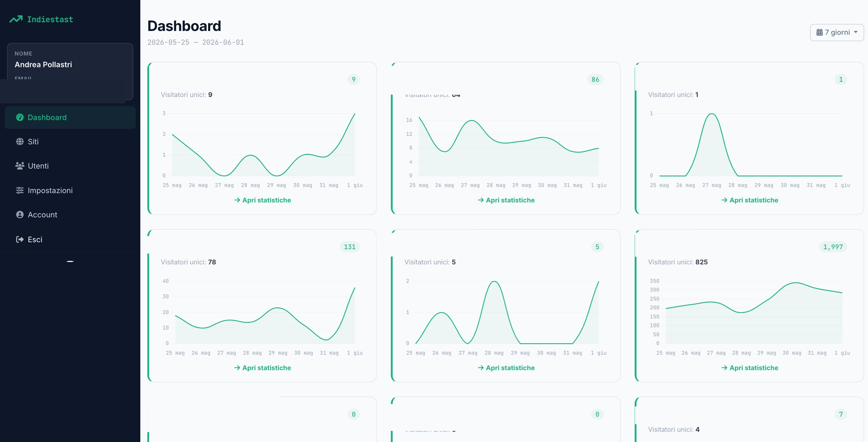Click the Dashboard gauge icon in sidebar

click(20, 117)
